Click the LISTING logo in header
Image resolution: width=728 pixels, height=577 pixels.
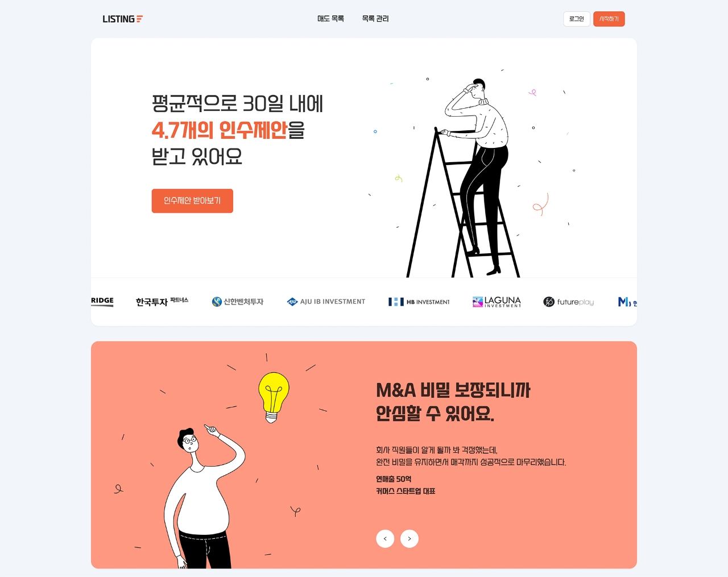point(122,19)
